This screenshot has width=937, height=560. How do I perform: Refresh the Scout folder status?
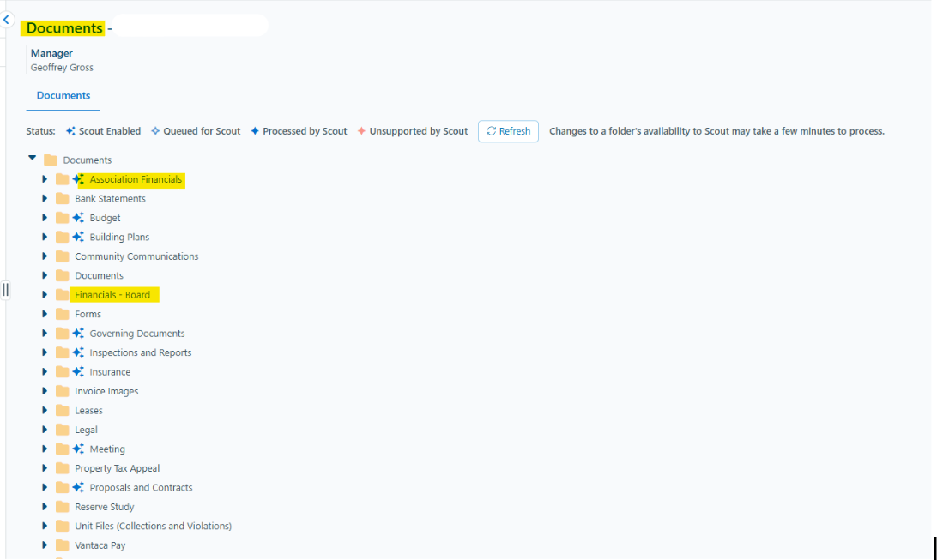coord(508,131)
